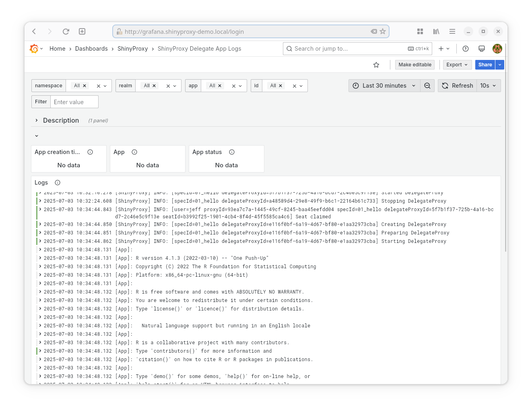Image resolution: width=532 pixels, height=411 pixels.
Task: Click ShinyProxy Delegate App Logs breadcrumb
Action: coord(200,49)
